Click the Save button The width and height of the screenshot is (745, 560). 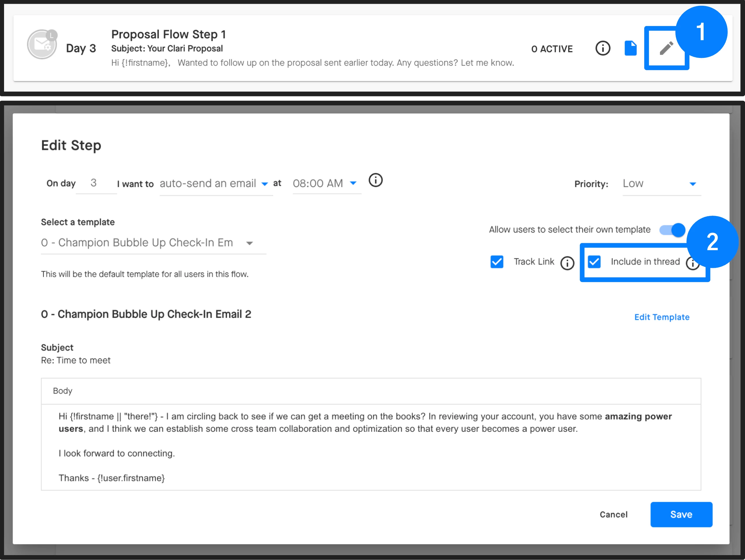coord(681,515)
